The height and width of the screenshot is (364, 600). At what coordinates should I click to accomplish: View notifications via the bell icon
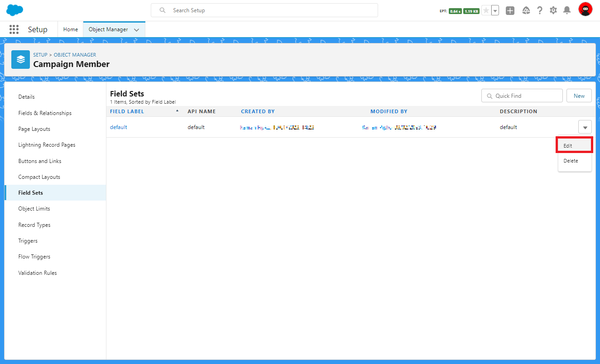click(566, 10)
